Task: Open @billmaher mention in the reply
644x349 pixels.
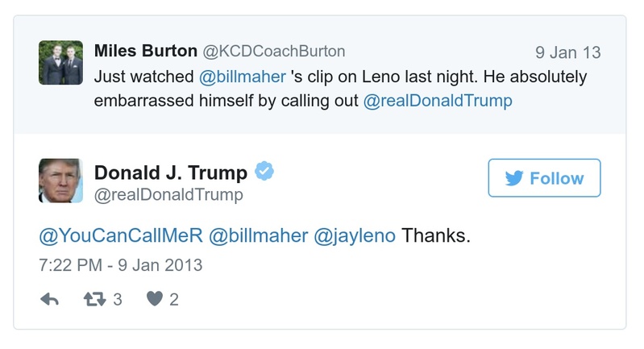Action: pyautogui.click(x=258, y=236)
